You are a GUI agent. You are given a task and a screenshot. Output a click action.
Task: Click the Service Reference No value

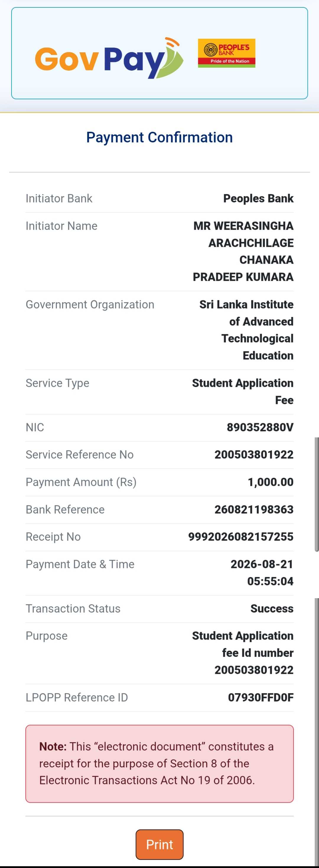254,455
